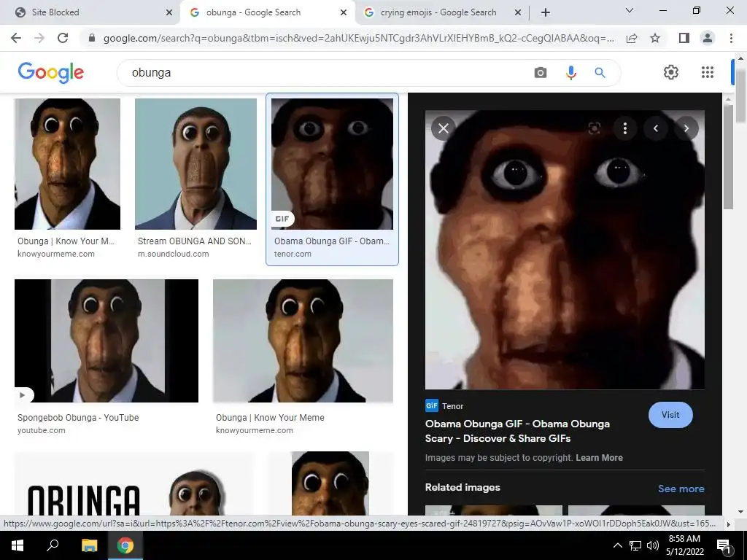
Task: Click the blue magnifier search button
Action: [x=600, y=73]
